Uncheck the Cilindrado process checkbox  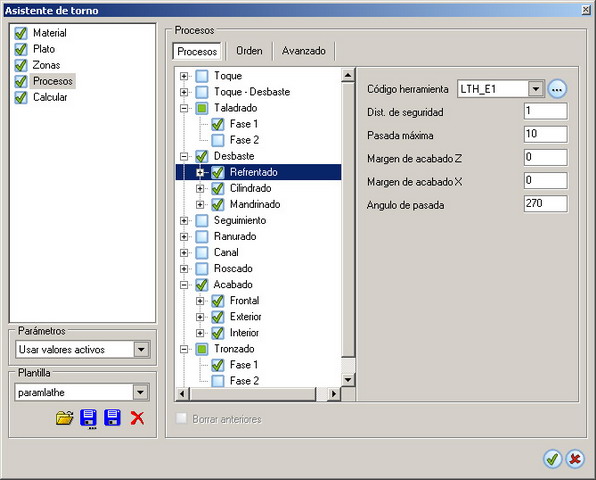click(x=217, y=188)
